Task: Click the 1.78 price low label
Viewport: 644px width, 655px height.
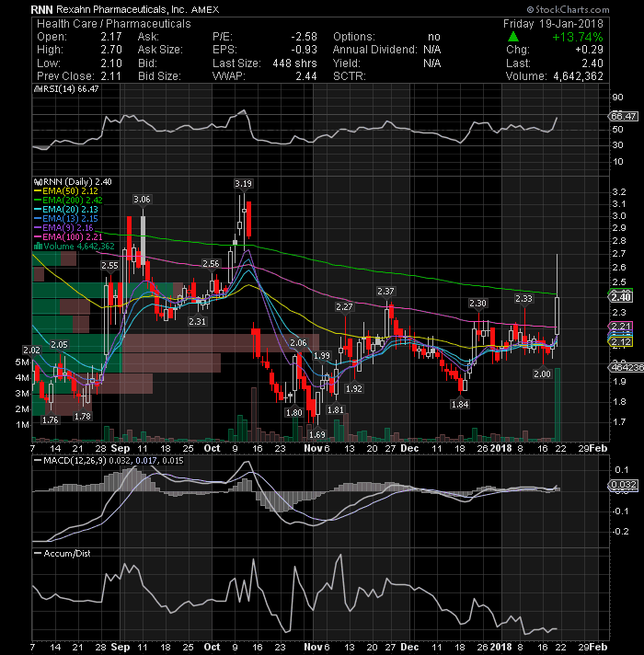Action: tap(82, 416)
